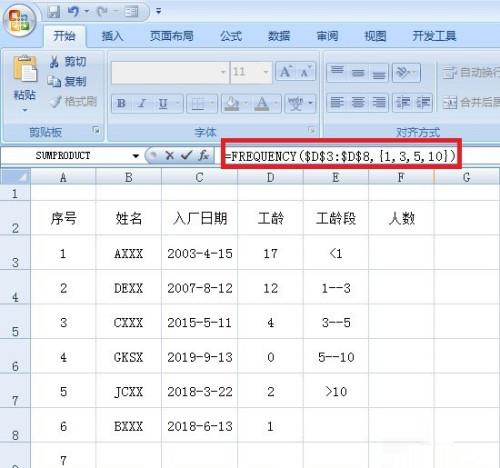Image resolution: width=500 pixels, height=468 pixels.
Task: Select Middle Align icon
Action: point(358,72)
